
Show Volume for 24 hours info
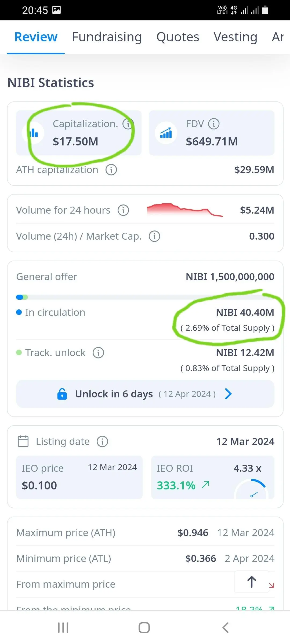[123, 210]
